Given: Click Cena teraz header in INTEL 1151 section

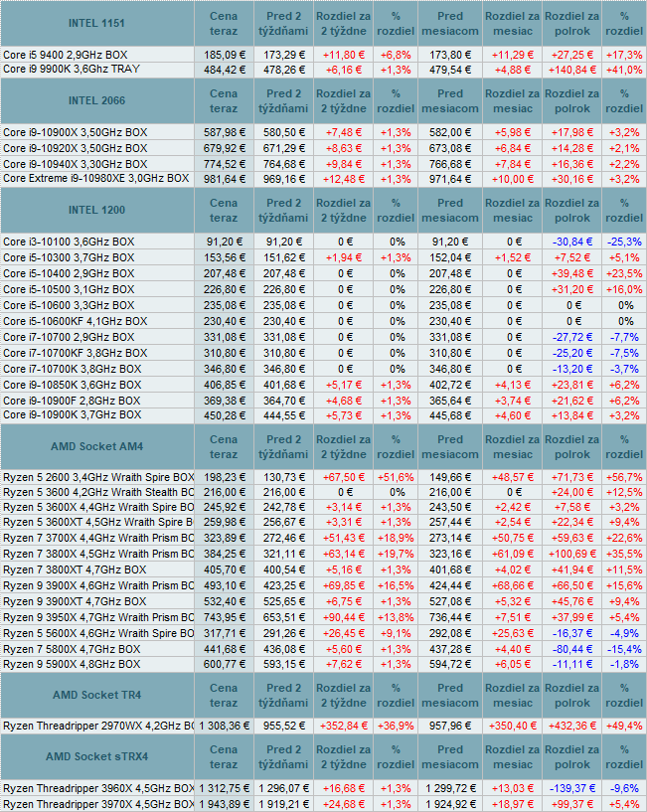Looking at the screenshot, I should [x=224, y=23].
